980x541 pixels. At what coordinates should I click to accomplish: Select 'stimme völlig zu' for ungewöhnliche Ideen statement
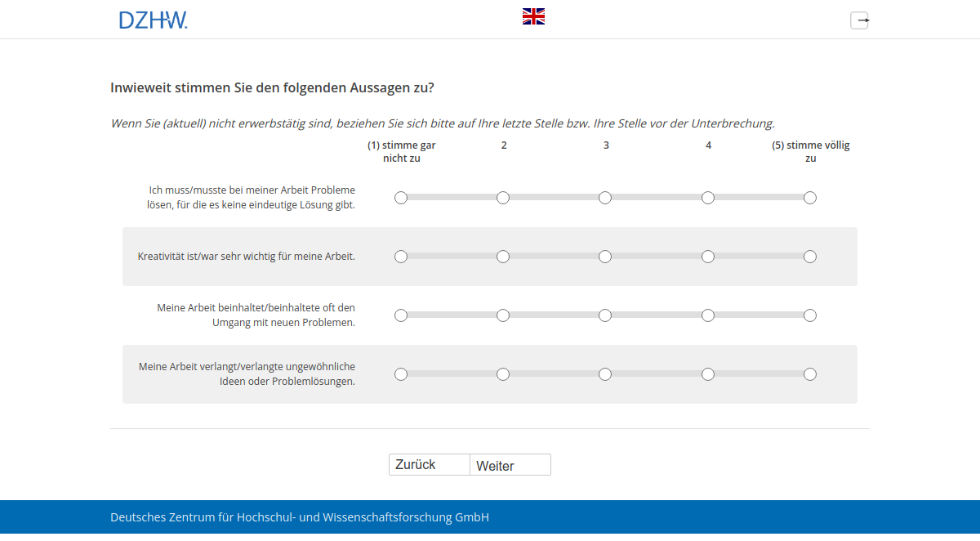point(809,373)
